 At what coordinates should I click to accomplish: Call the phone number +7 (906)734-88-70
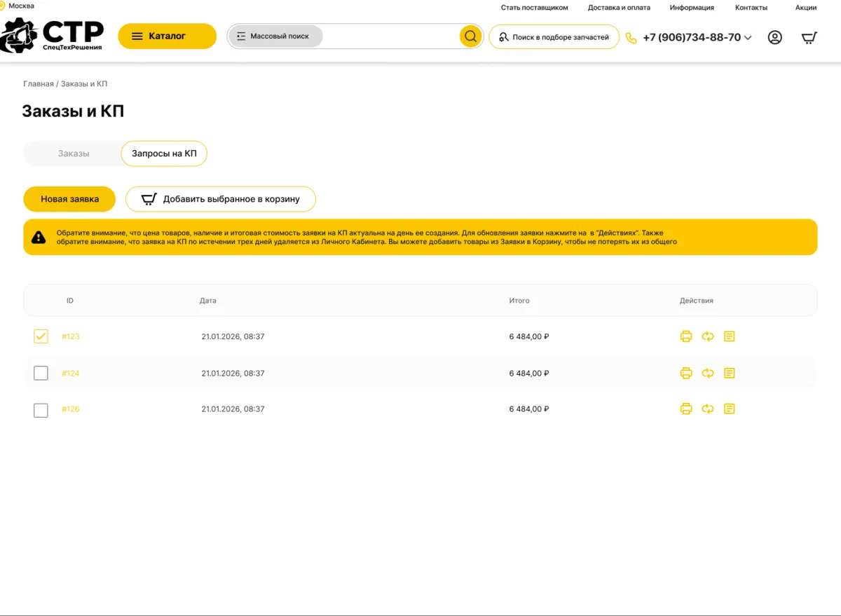point(692,38)
